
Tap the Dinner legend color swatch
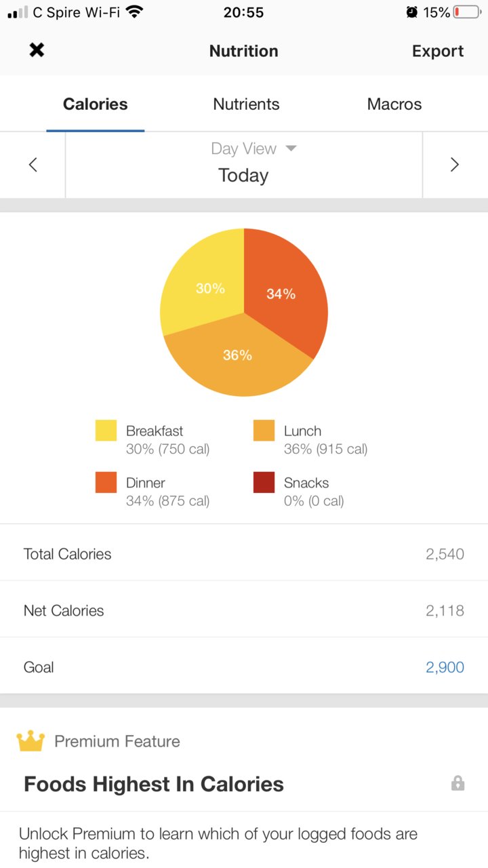[x=106, y=482]
